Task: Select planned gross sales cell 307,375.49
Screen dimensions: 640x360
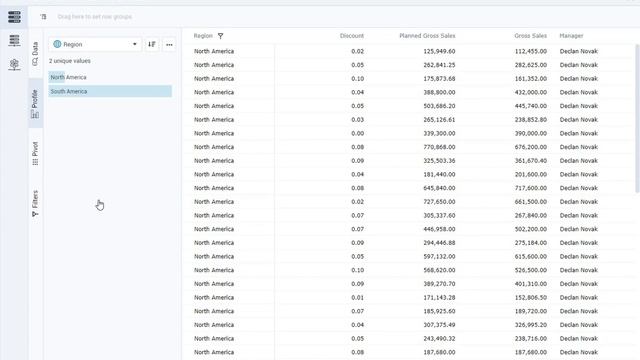Action: click(439, 325)
